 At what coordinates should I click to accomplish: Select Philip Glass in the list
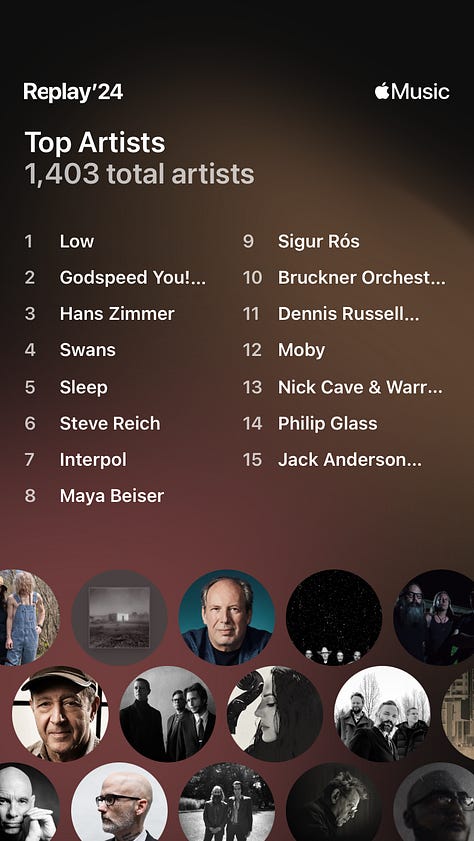[x=327, y=424]
